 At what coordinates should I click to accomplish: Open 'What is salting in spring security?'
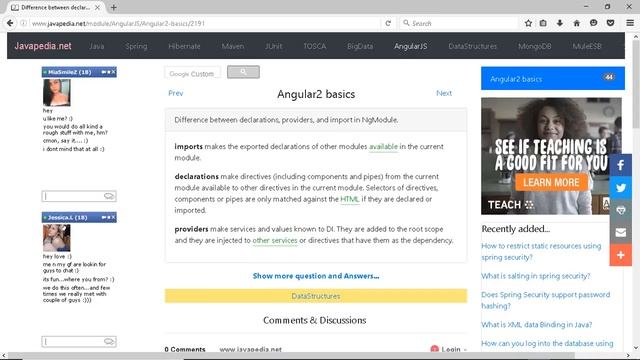[536, 276]
